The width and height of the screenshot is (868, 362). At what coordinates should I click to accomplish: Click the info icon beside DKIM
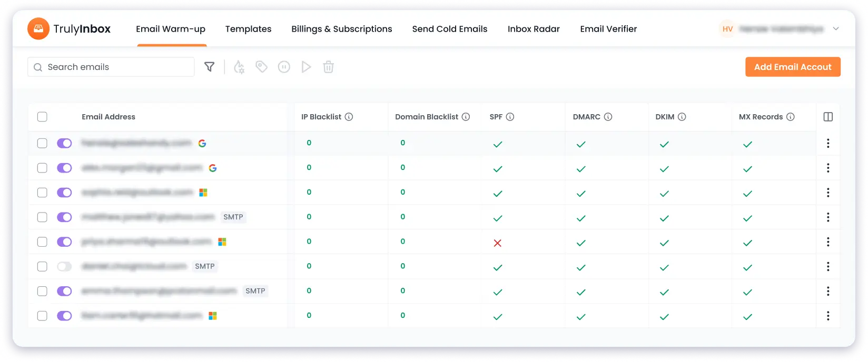point(682,117)
